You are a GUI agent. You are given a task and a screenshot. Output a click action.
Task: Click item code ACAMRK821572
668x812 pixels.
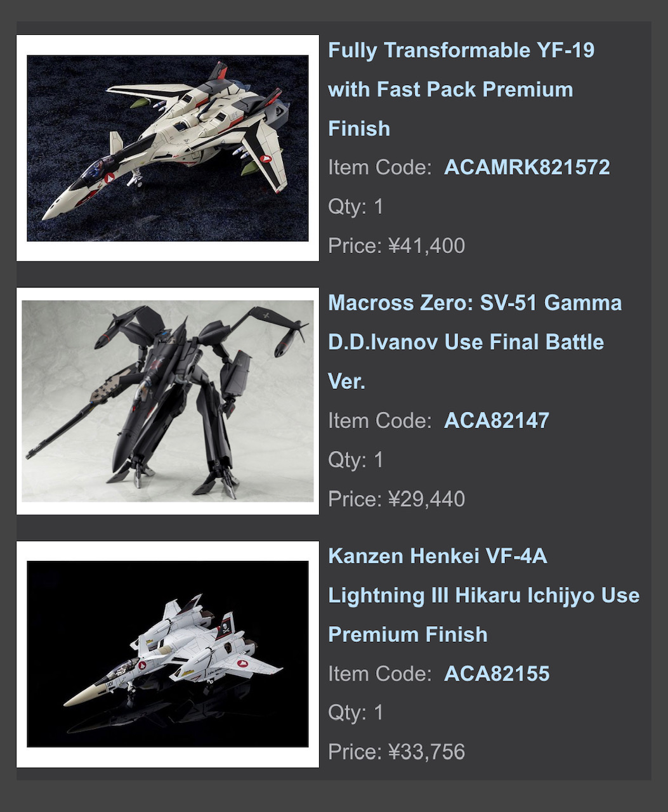pyautogui.click(x=527, y=167)
